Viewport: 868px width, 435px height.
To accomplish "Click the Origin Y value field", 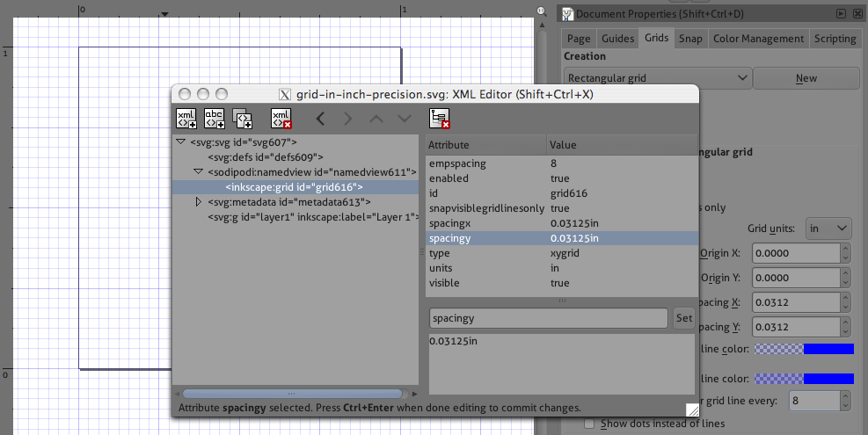I will [796, 278].
